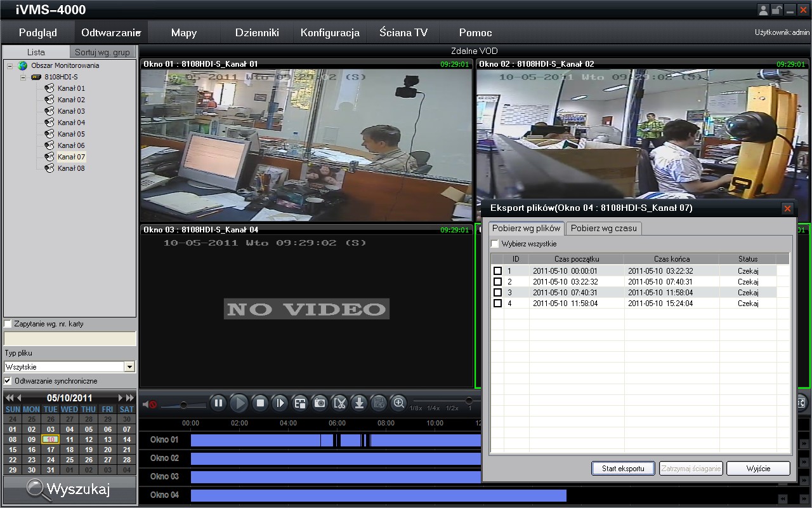Click the card number input field
The image size is (812, 508).
coord(70,338)
